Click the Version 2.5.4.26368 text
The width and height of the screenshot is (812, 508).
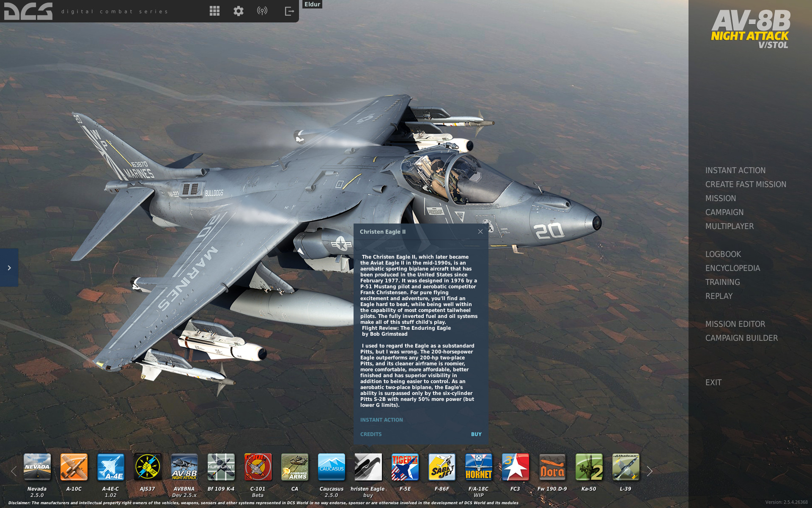tap(786, 502)
